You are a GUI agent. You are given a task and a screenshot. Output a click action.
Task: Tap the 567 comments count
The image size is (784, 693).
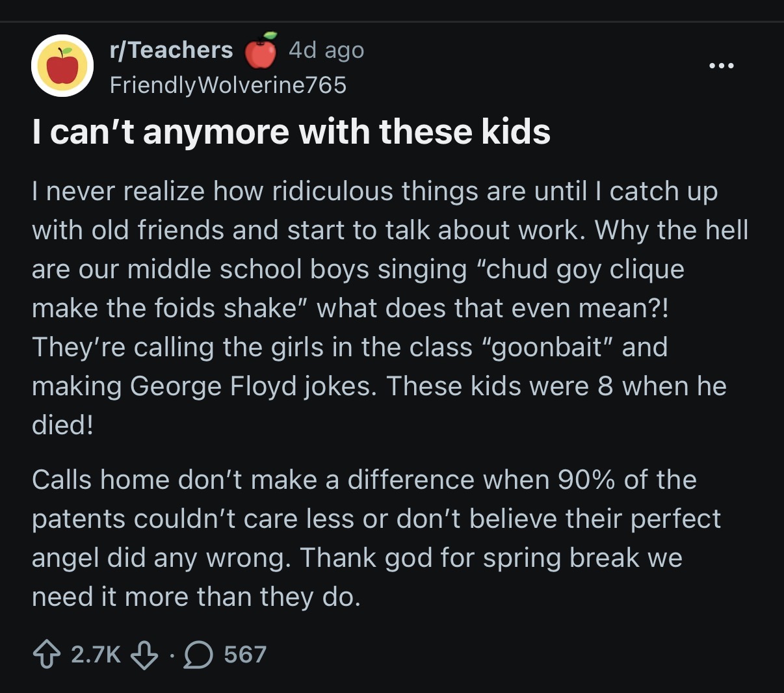[x=245, y=655]
